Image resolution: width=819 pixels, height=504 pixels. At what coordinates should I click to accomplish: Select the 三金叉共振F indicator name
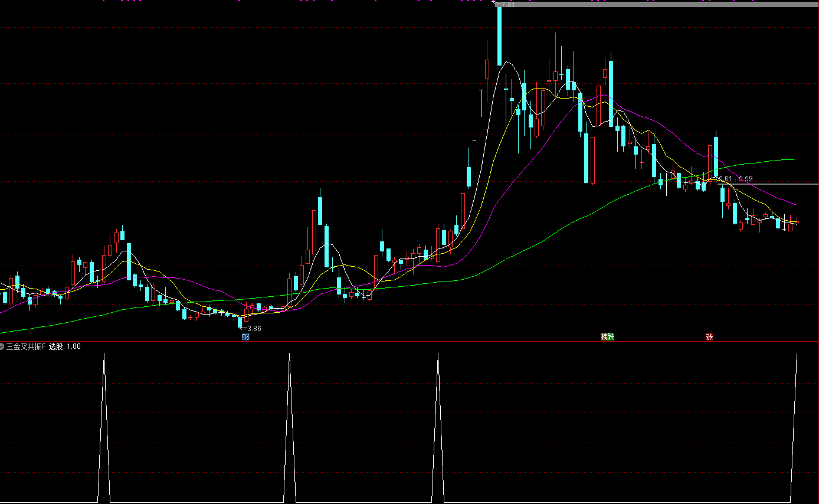pos(26,346)
